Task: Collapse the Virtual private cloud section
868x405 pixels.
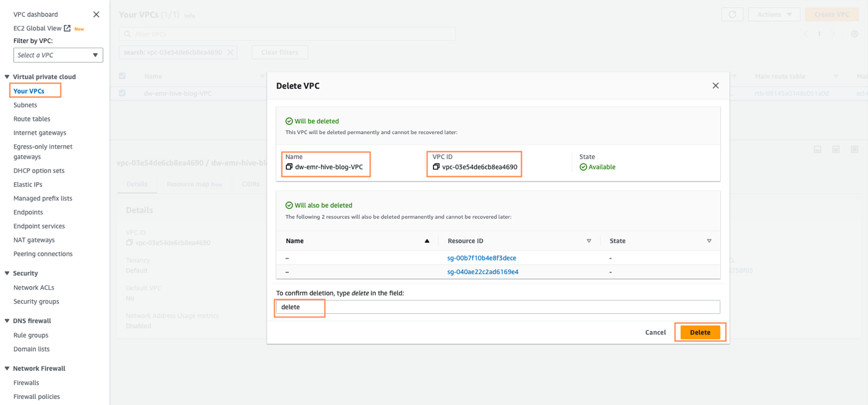Action: point(7,77)
